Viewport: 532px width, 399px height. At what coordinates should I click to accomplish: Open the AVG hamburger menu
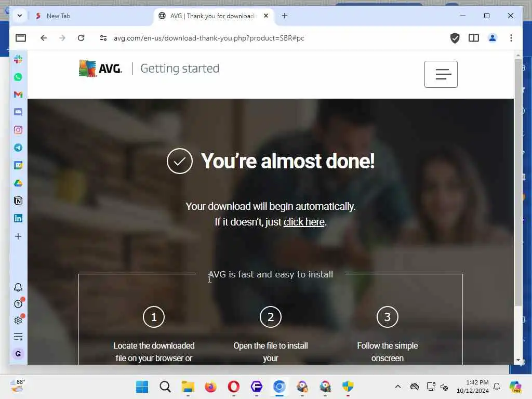tap(441, 74)
